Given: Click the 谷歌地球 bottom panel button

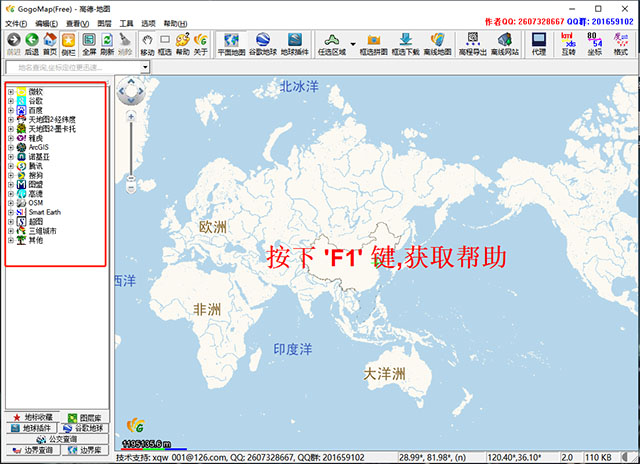Looking at the screenshot, I should (85, 428).
